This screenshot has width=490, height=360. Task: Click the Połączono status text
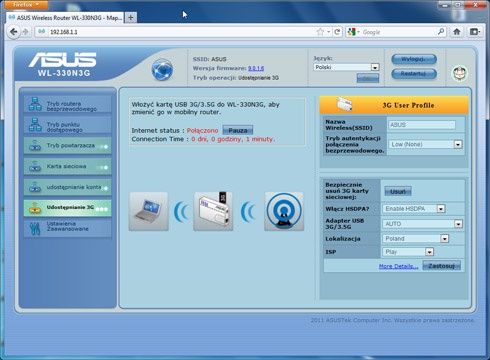(x=202, y=131)
